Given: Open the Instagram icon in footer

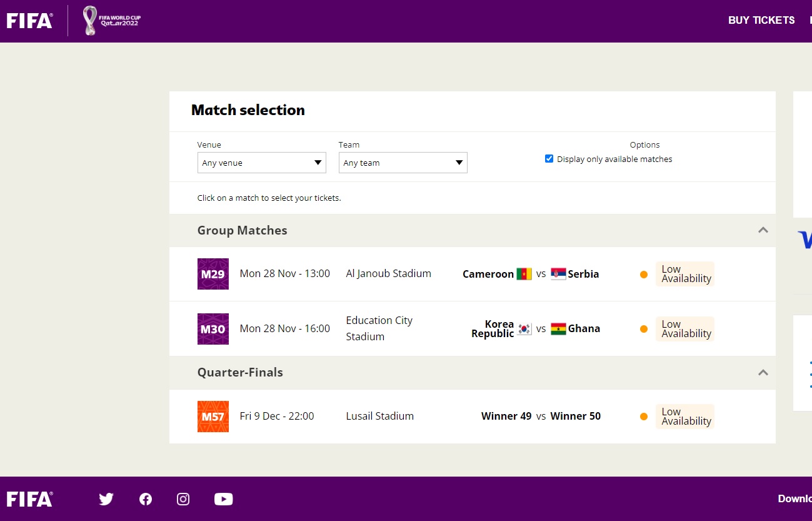Looking at the screenshot, I should 183,498.
